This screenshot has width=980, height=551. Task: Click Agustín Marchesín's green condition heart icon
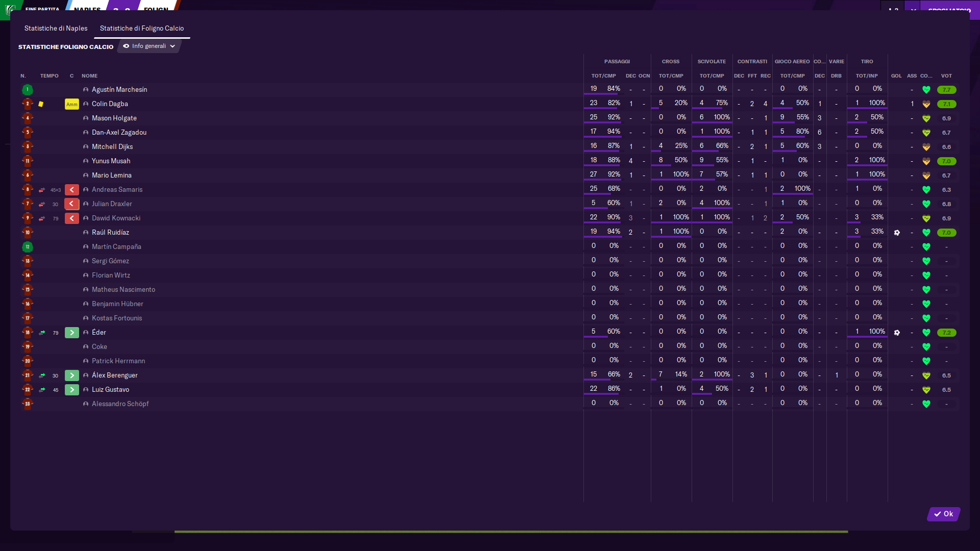[926, 90]
